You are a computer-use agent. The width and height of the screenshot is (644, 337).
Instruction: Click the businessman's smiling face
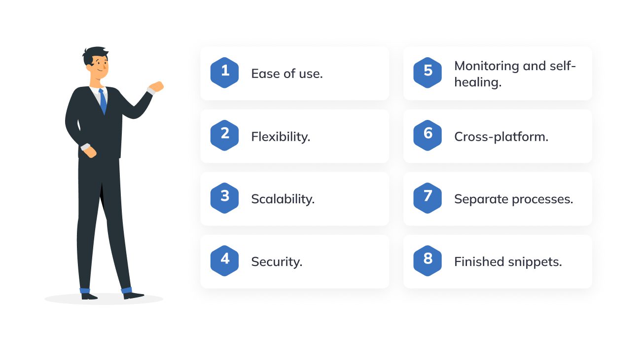(101, 68)
